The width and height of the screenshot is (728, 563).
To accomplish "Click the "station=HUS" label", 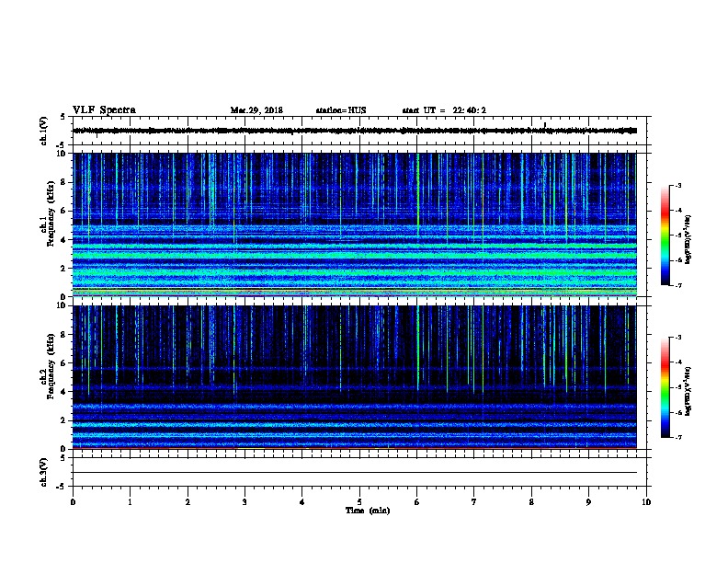I will [341, 110].
